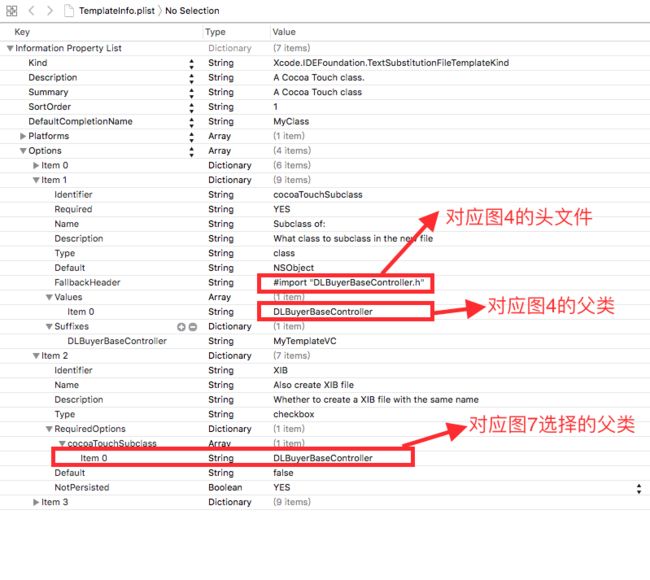650x580 pixels.
Task: Remove the Suffixes row with minus button
Action: tap(193, 327)
